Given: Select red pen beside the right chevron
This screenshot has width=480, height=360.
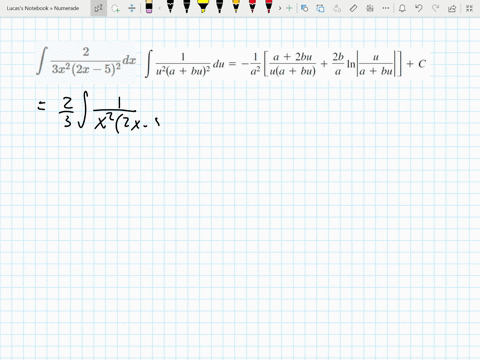Looking at the screenshot, I should pos(269,7).
